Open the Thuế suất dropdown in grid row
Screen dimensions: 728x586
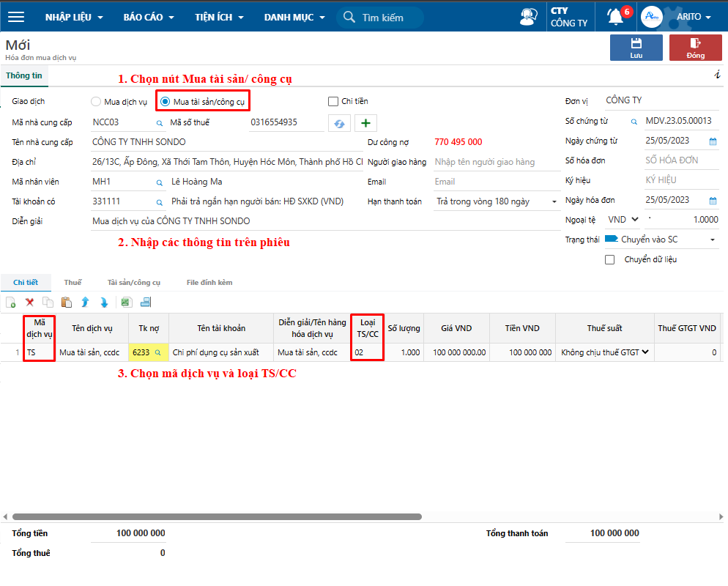point(645,352)
